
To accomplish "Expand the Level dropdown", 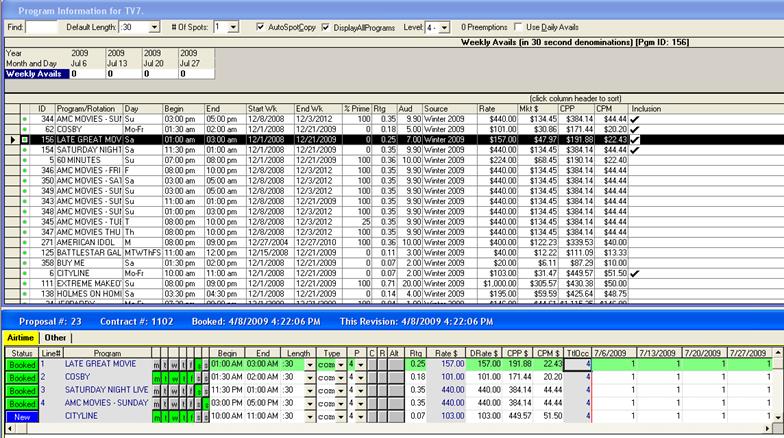I will (x=444, y=27).
